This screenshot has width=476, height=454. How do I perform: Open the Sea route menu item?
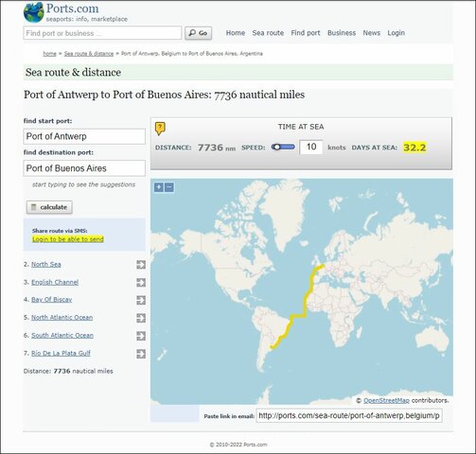268,33
